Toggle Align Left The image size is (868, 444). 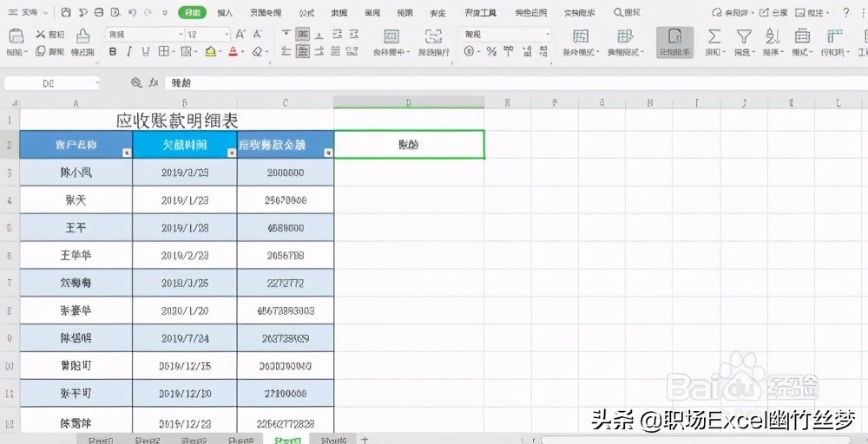286,51
